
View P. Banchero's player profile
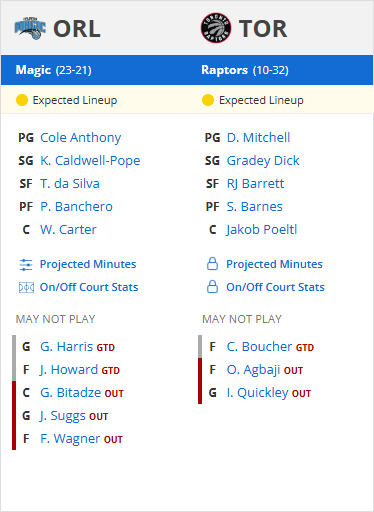coord(76,206)
